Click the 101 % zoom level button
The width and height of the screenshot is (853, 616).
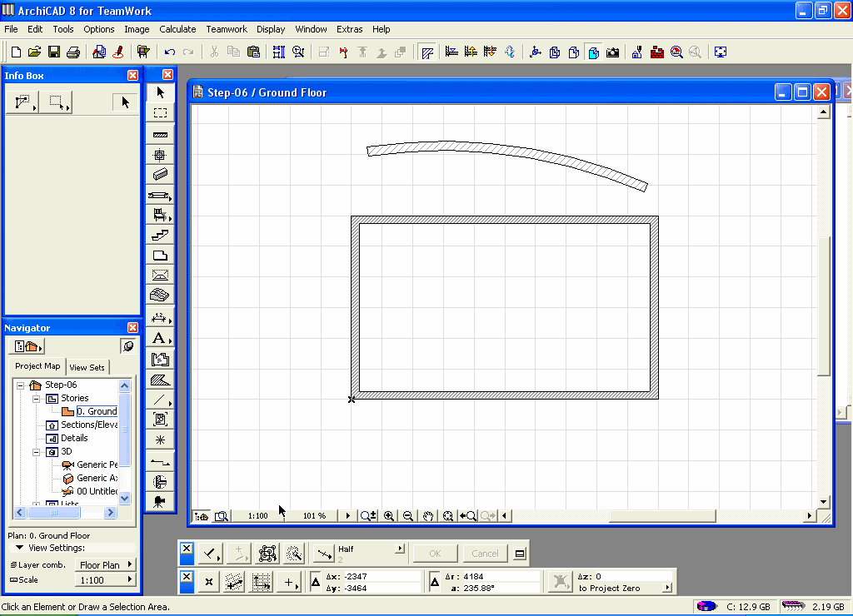tap(314, 516)
